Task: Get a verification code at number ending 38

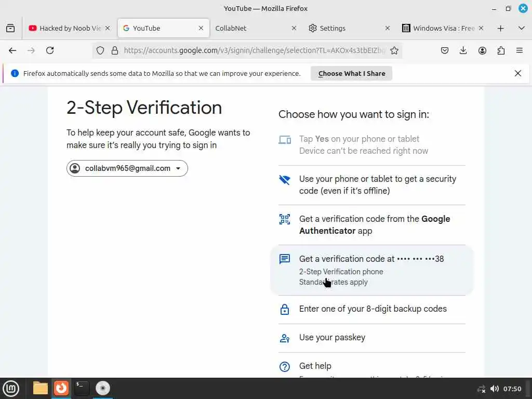Action: pos(372,270)
